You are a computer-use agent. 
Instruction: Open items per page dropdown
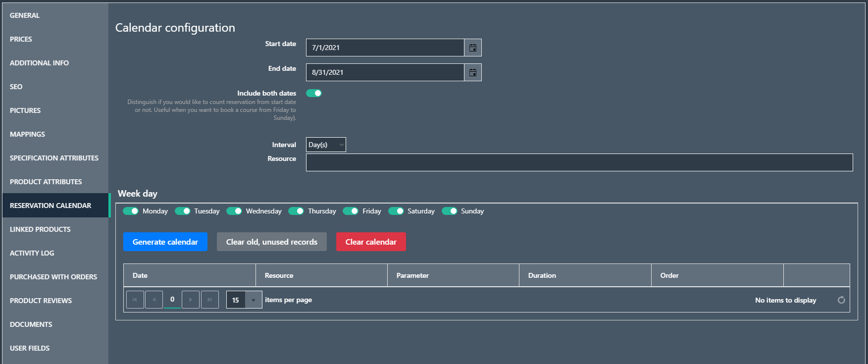253,300
